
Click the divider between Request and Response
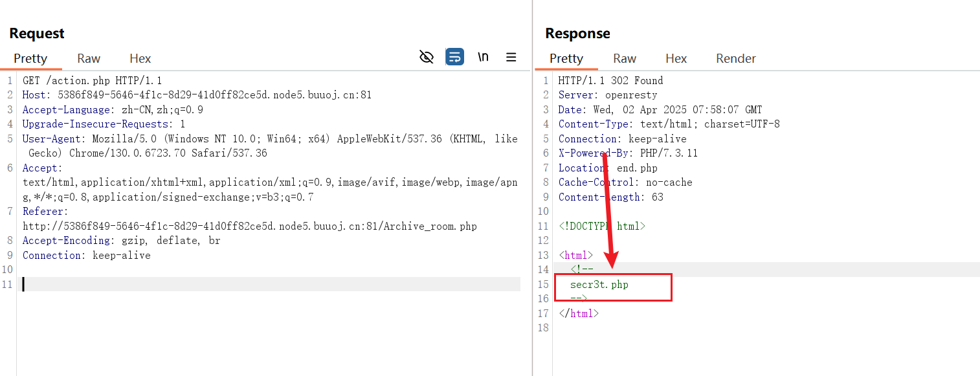532,188
